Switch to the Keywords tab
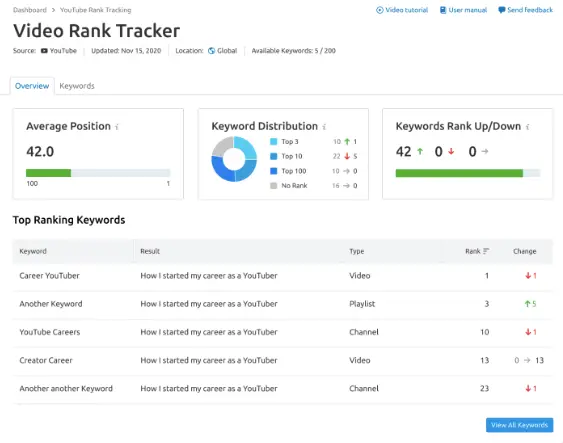This screenshot has width=563, height=443. [x=77, y=86]
